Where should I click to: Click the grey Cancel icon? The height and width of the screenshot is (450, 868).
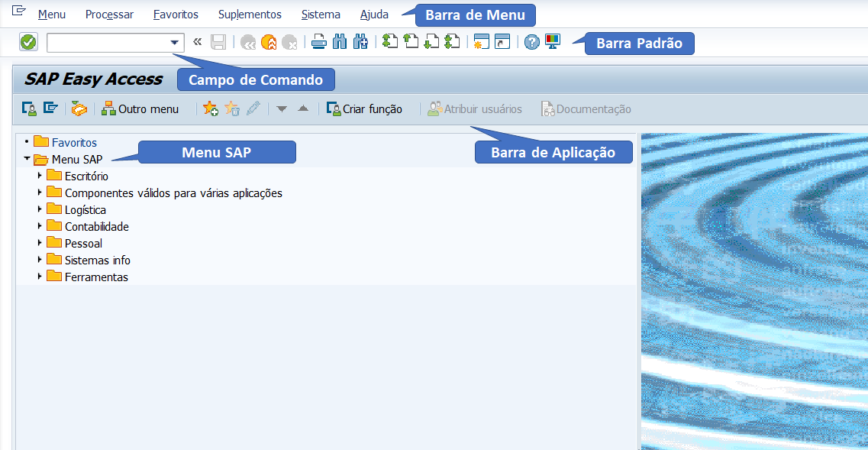tap(289, 42)
